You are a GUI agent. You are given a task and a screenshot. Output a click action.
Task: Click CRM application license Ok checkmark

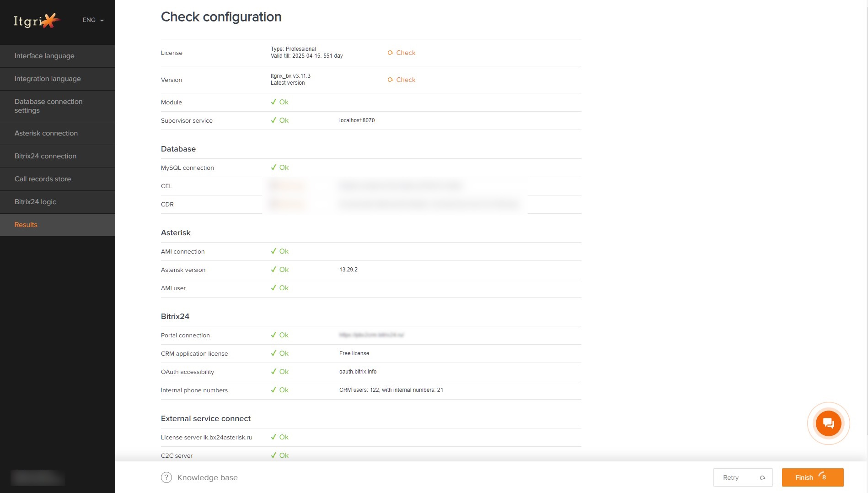[273, 353]
